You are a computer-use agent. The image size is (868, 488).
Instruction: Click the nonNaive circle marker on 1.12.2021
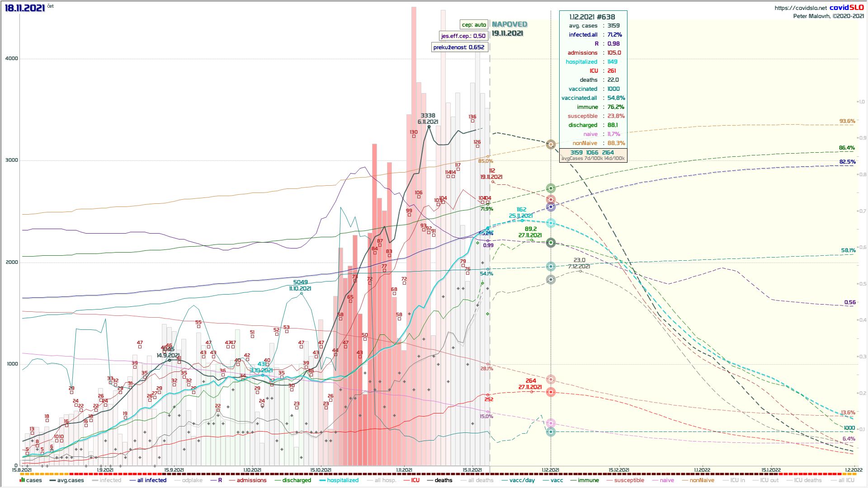pos(551,145)
